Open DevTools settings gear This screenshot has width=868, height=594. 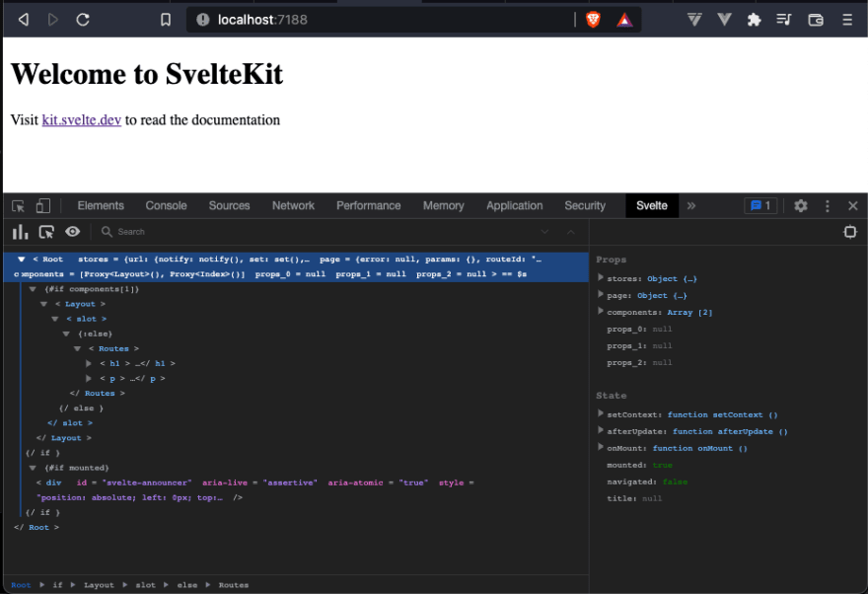[801, 206]
